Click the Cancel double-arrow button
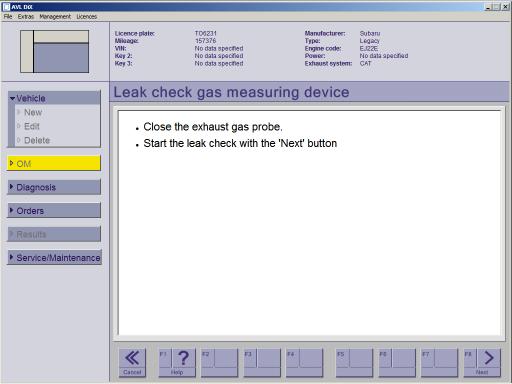This screenshot has width=512, height=384. (x=132, y=363)
